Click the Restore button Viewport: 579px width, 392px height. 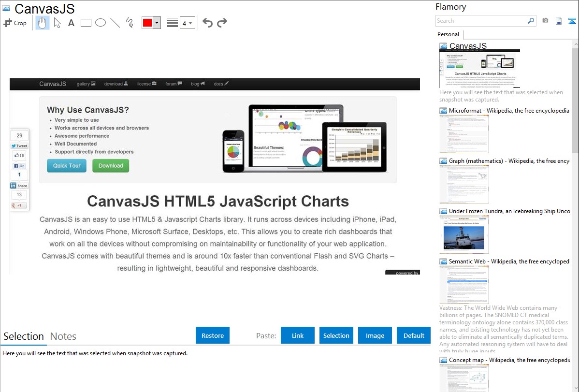click(213, 335)
